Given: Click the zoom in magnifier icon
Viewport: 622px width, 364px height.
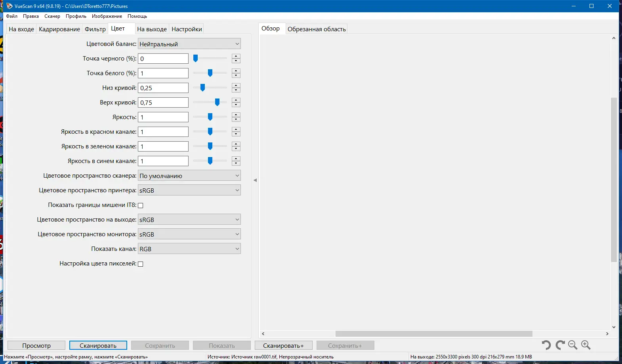Looking at the screenshot, I should (x=586, y=345).
